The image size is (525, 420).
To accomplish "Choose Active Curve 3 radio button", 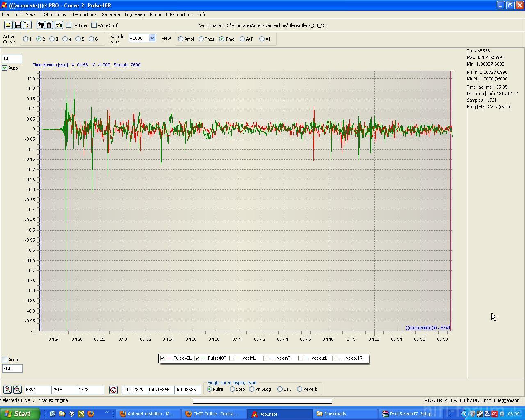I will click(x=52, y=39).
